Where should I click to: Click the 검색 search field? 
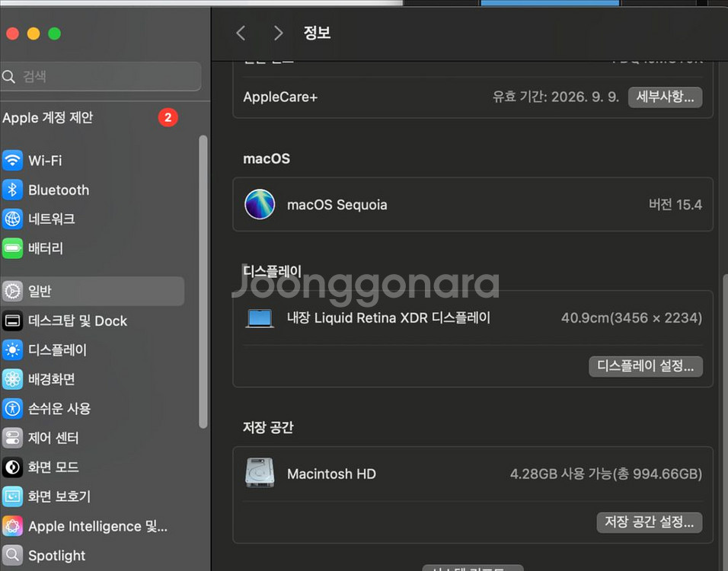101,77
